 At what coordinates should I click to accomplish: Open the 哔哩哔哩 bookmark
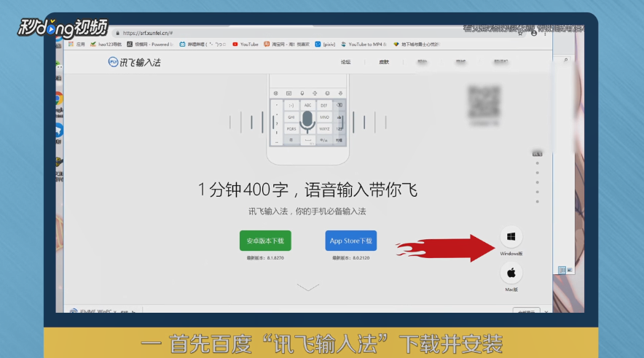[x=203, y=44]
